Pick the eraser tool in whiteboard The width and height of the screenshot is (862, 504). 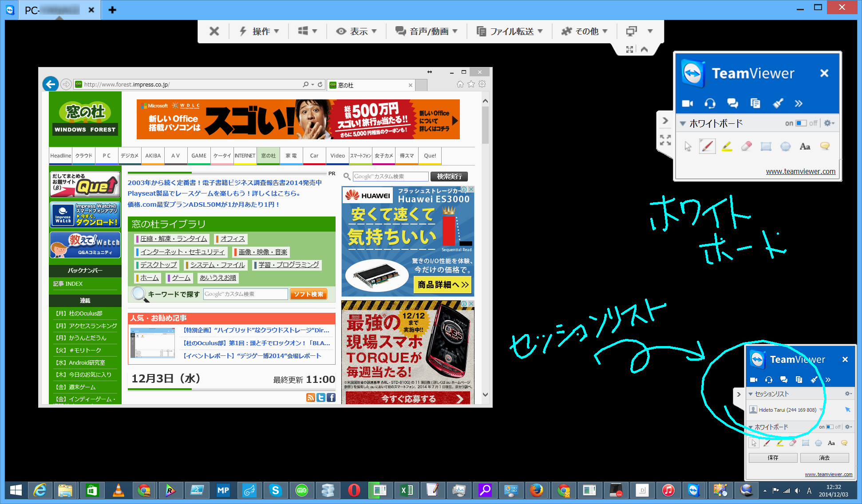tap(746, 146)
